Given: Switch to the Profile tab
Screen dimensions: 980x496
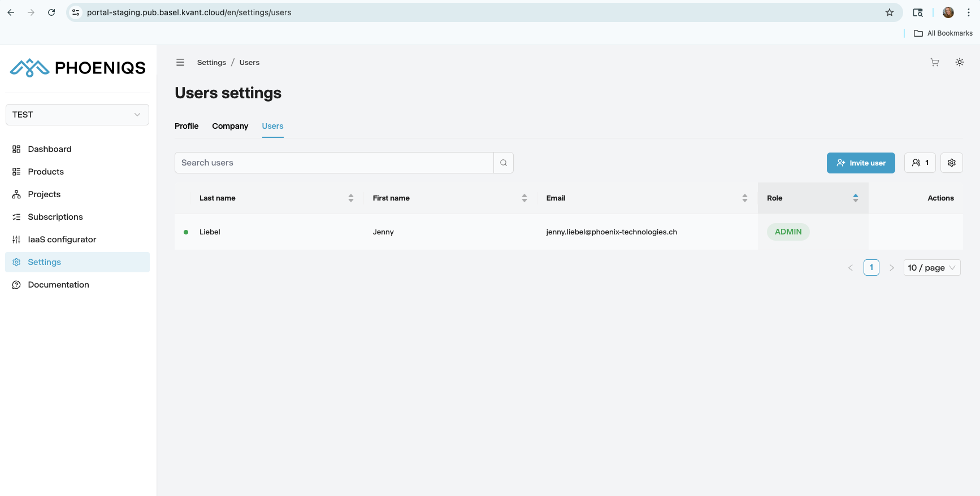Looking at the screenshot, I should point(187,126).
